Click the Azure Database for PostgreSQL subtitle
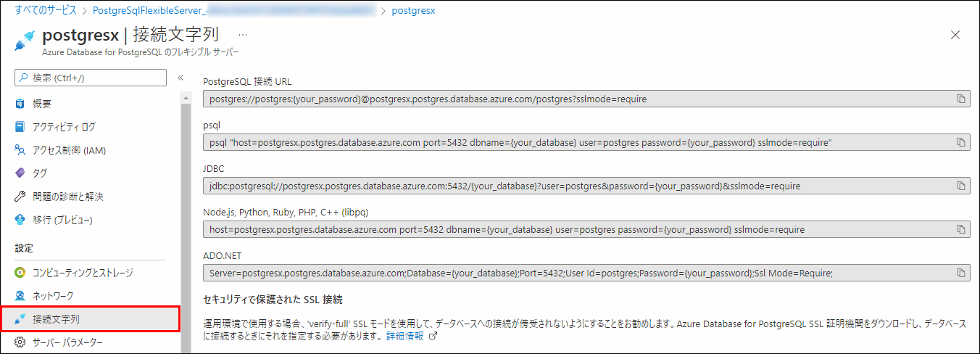980x354 pixels. point(140,53)
